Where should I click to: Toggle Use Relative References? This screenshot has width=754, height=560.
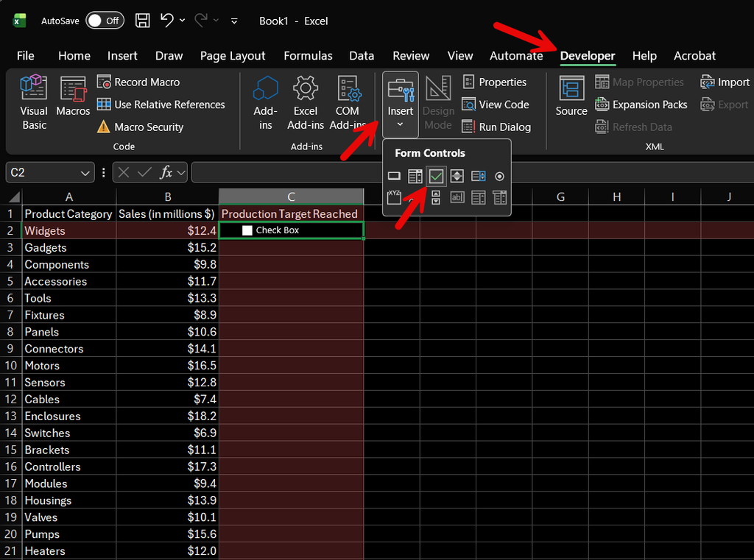coord(161,104)
